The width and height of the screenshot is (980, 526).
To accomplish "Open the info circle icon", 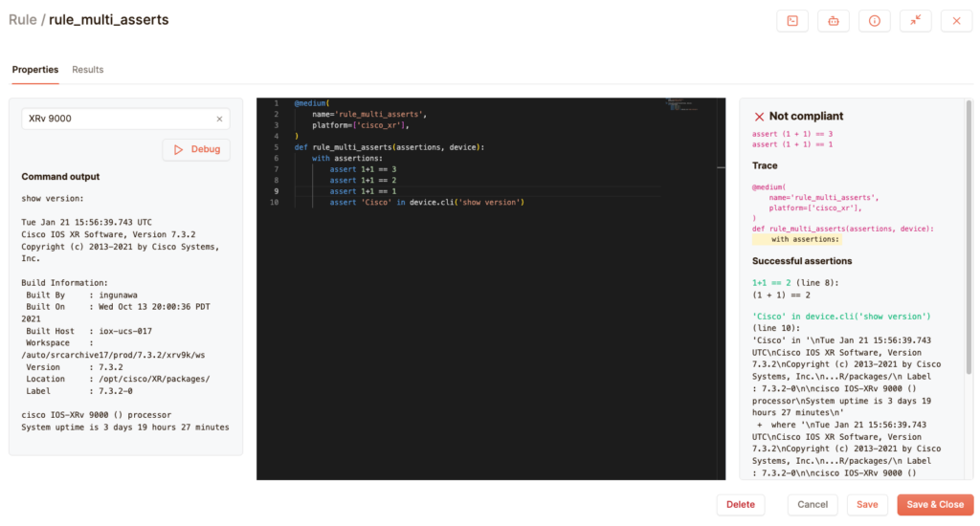I will (874, 21).
